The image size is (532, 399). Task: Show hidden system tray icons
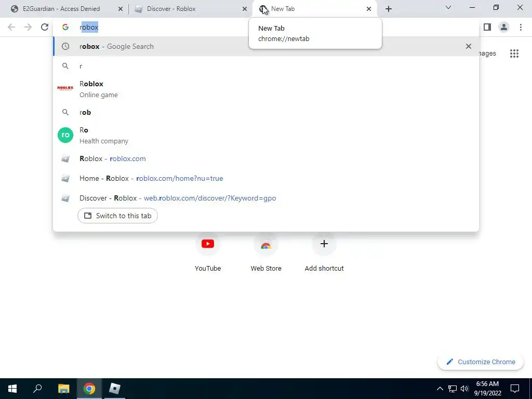pos(440,389)
